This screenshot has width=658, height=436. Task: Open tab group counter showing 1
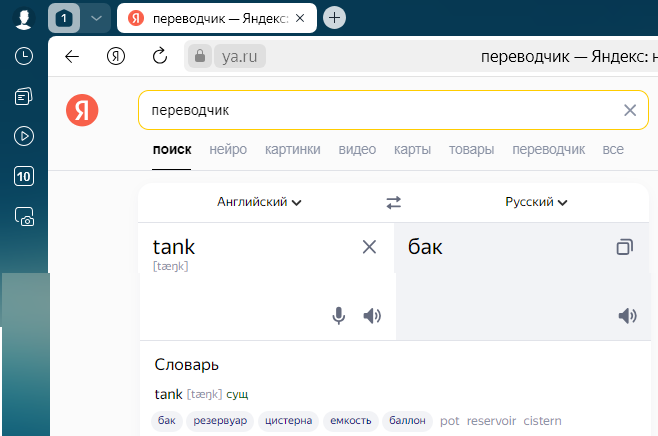click(x=64, y=18)
